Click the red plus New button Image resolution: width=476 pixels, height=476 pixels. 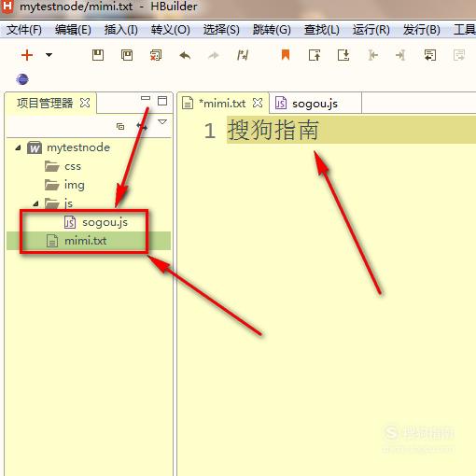(27, 55)
